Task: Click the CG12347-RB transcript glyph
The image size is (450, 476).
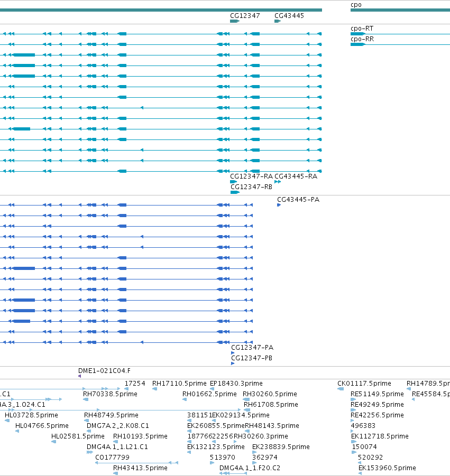Action: tap(235, 192)
